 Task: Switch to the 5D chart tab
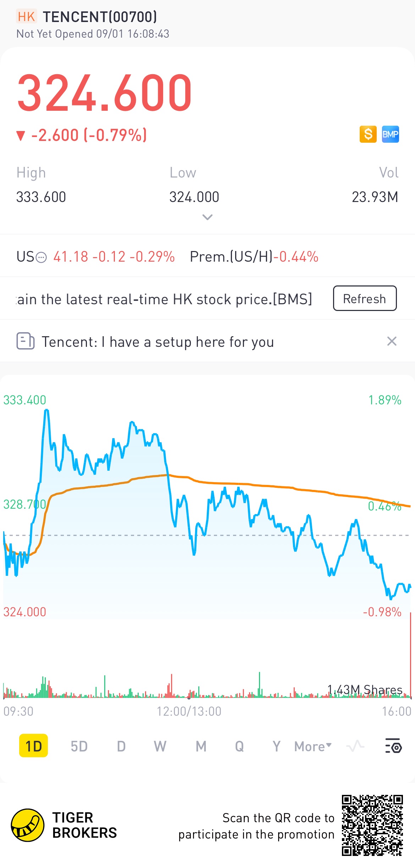coord(79,746)
